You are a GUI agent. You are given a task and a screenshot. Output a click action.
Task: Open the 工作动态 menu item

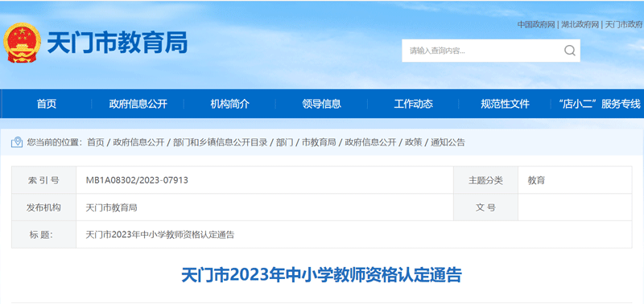tap(413, 104)
